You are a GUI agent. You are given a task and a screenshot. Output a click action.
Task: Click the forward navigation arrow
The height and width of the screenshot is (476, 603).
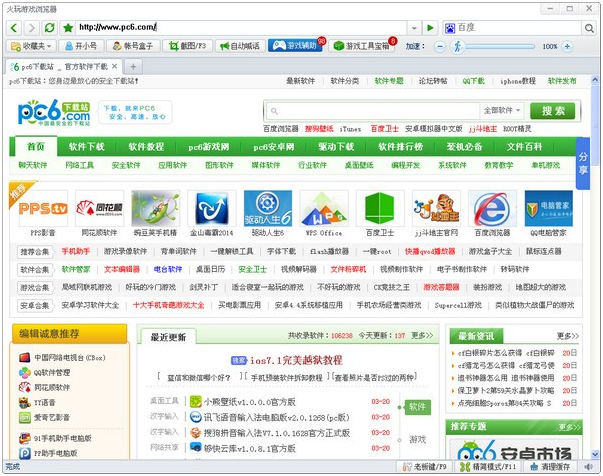coord(31,28)
